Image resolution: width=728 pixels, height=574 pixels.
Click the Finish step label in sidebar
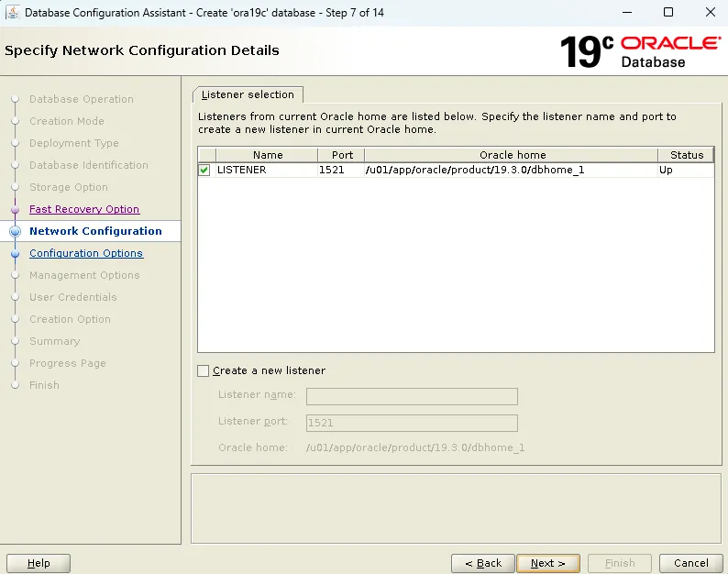click(x=44, y=385)
